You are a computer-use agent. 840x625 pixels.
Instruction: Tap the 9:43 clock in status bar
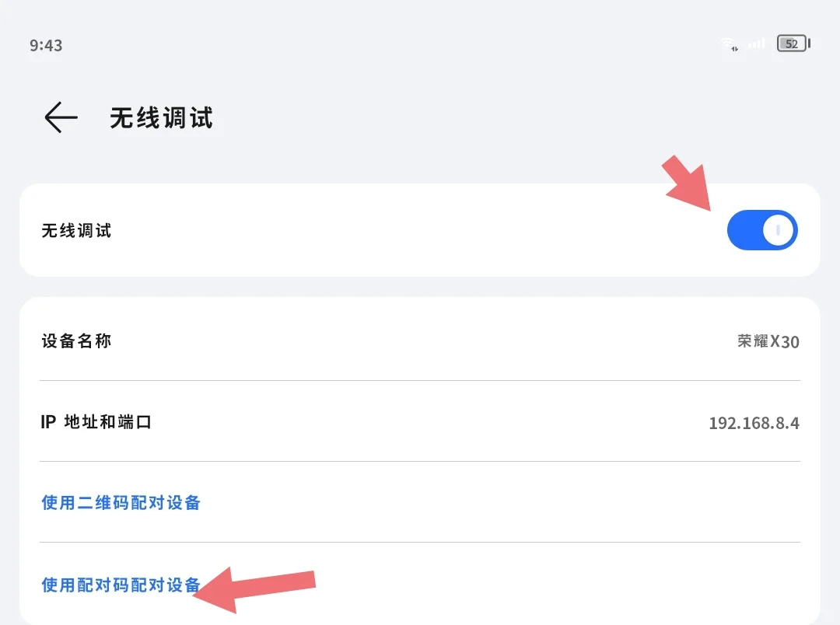[x=46, y=45]
